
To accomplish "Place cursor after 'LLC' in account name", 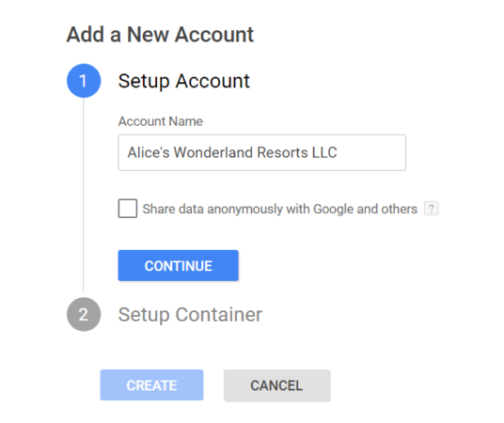I will [x=339, y=152].
